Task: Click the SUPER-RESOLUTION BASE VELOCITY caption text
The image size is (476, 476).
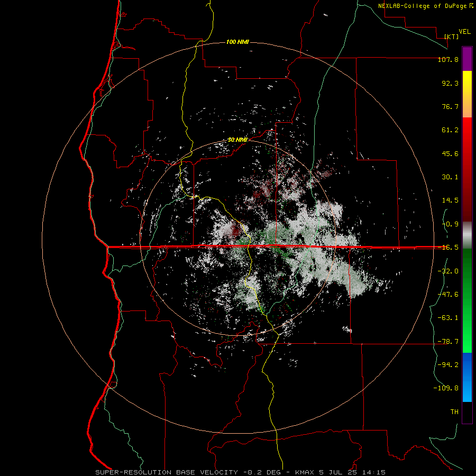Action: click(x=167, y=472)
